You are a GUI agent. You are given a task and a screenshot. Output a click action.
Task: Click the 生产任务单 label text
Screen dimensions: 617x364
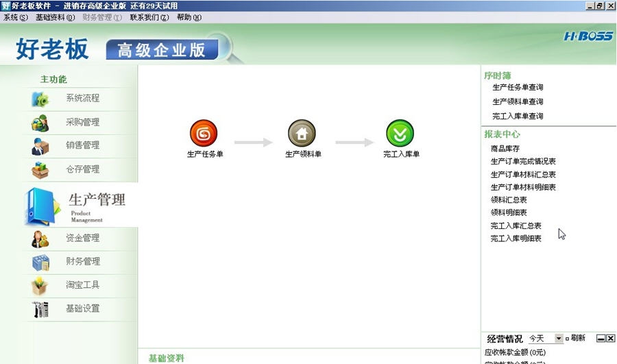coord(205,154)
